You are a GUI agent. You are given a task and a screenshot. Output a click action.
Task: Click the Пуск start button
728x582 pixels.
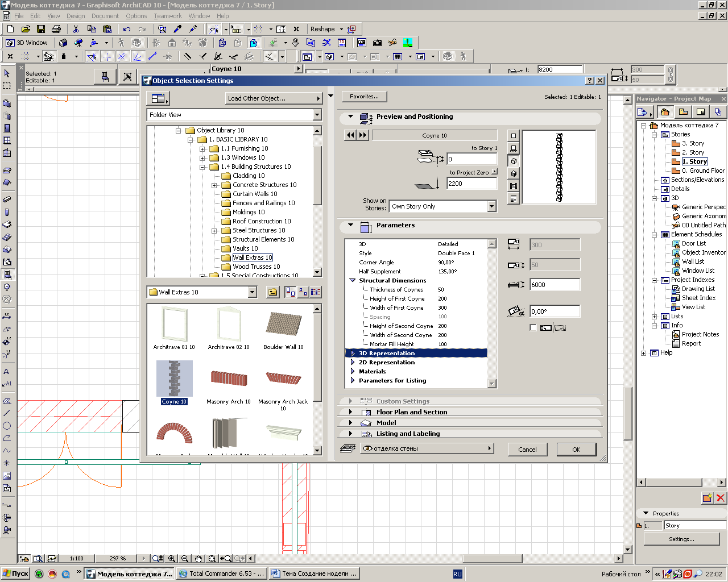(15, 573)
